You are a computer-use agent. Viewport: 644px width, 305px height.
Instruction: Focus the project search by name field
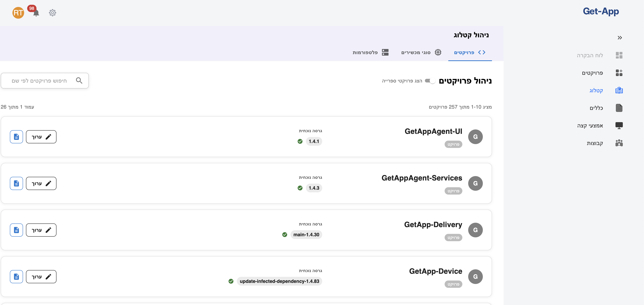(45, 81)
